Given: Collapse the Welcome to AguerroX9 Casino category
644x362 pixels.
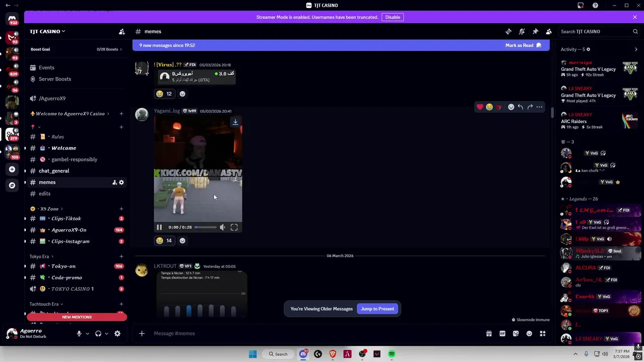Looking at the screenshot, I should (x=70, y=114).
